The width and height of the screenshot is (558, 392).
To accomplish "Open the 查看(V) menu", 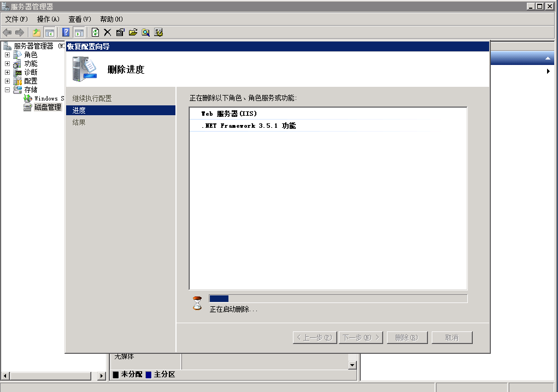I will (80, 19).
